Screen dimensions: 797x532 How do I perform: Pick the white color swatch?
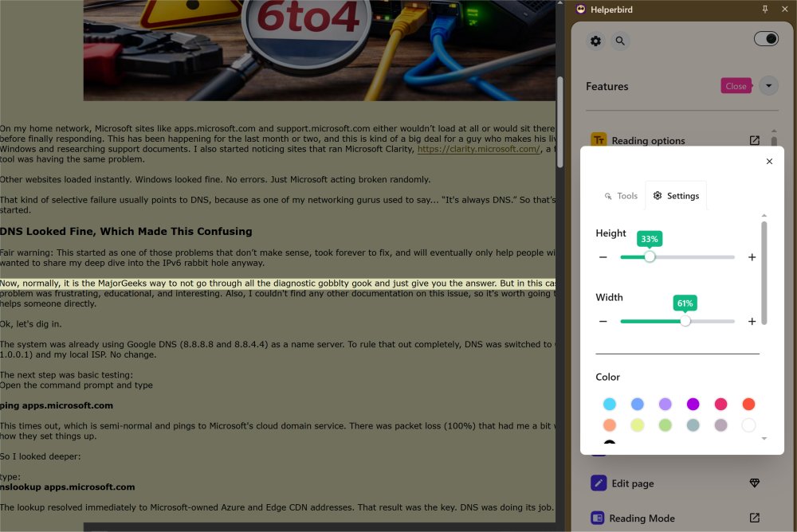748,424
